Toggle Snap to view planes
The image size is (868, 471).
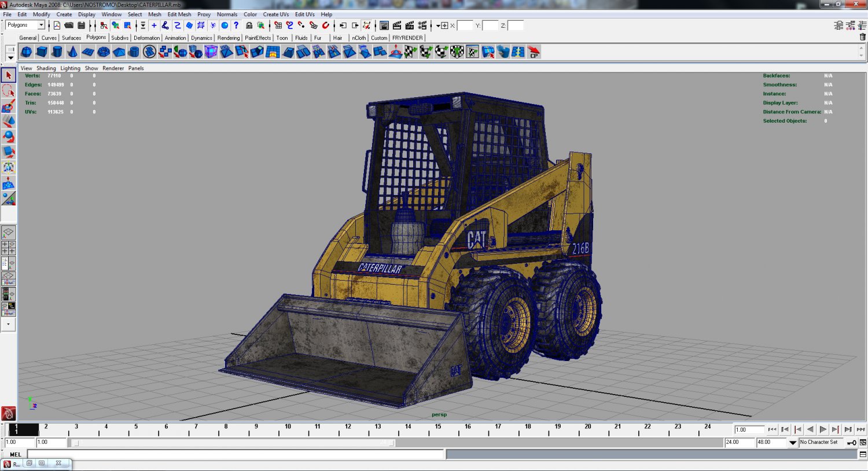(x=314, y=25)
